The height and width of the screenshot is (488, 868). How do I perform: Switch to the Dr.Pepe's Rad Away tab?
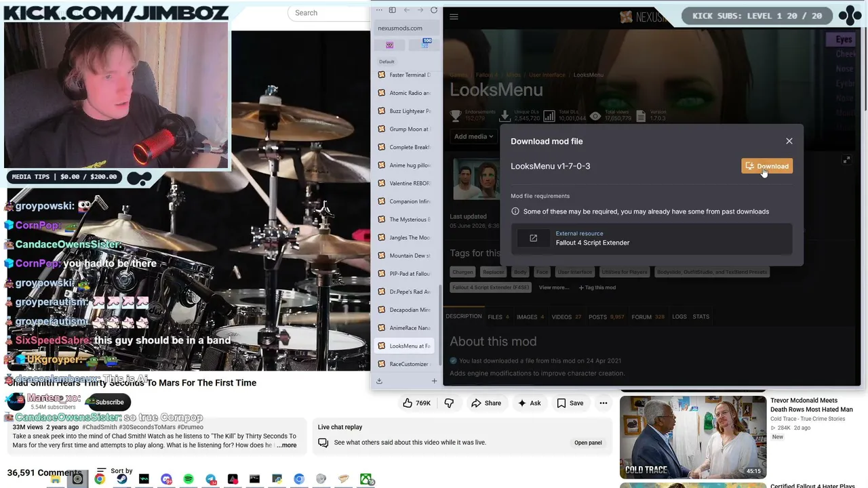click(x=406, y=291)
